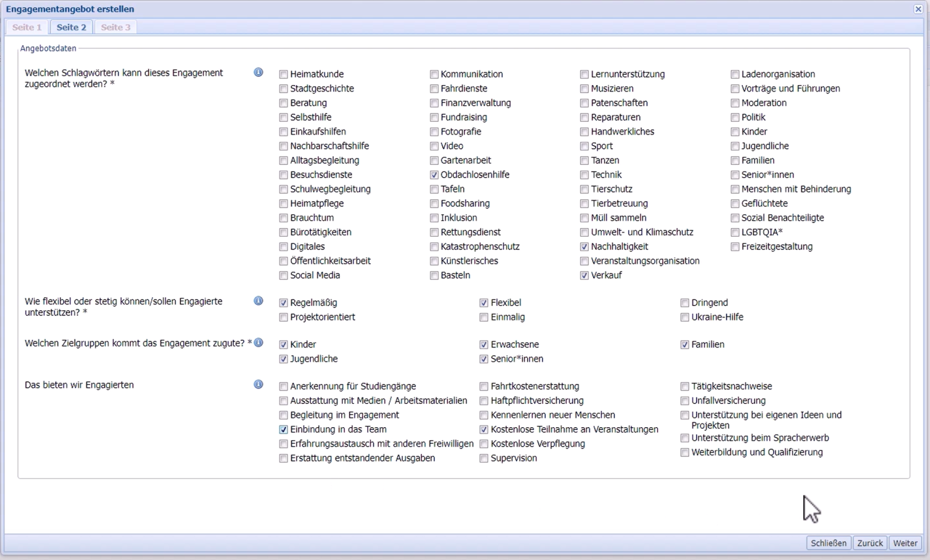Image resolution: width=930 pixels, height=560 pixels.
Task: Disable the Nachhaltigkeit keyword checkbox
Action: point(584,247)
